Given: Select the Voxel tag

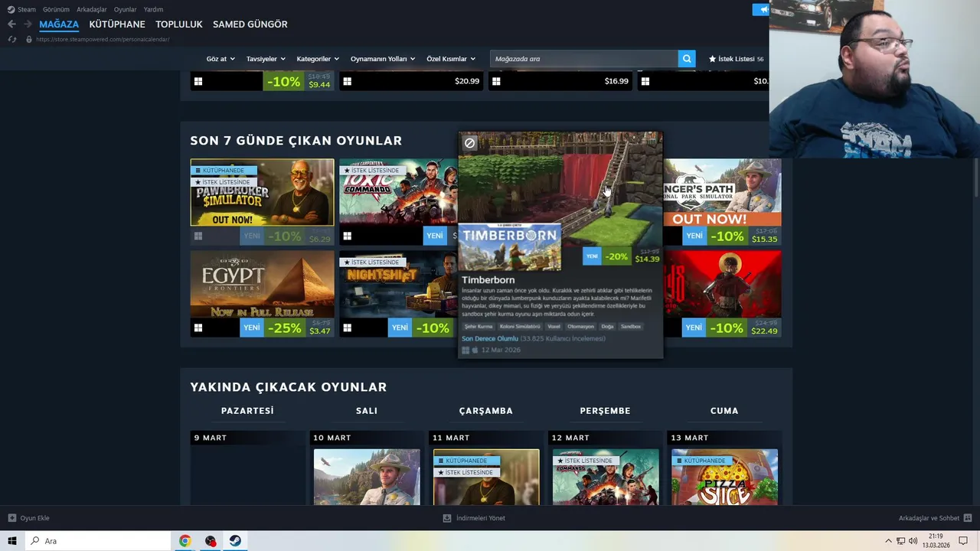Looking at the screenshot, I should point(554,327).
